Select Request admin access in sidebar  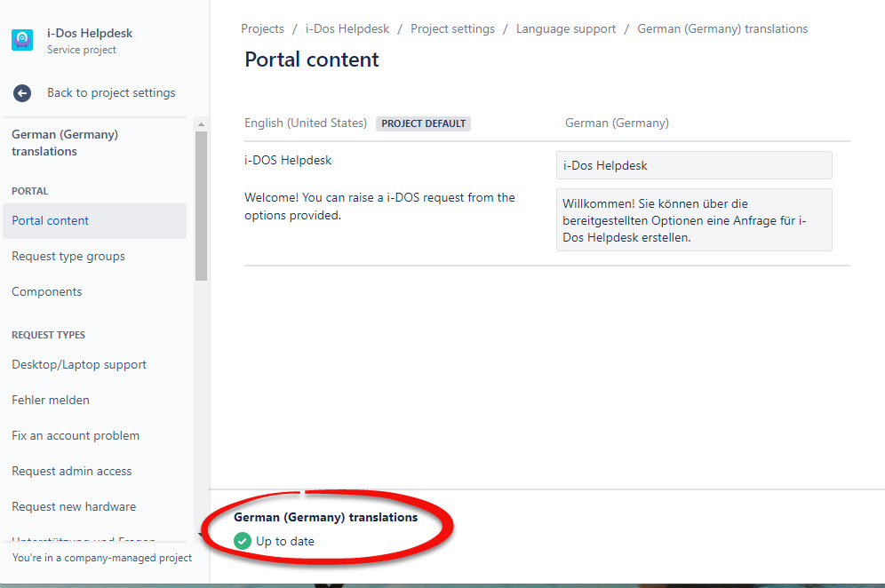(x=72, y=471)
